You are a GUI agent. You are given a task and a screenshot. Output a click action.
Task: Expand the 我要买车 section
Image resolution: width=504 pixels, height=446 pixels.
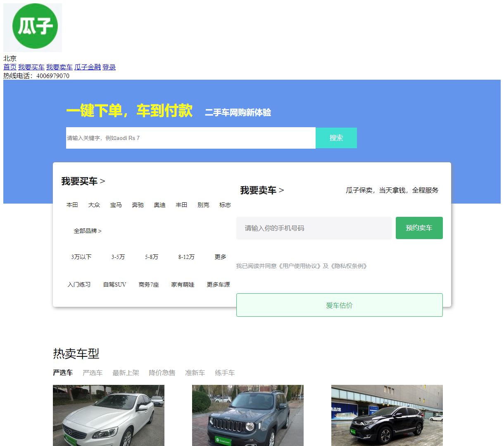pos(83,181)
